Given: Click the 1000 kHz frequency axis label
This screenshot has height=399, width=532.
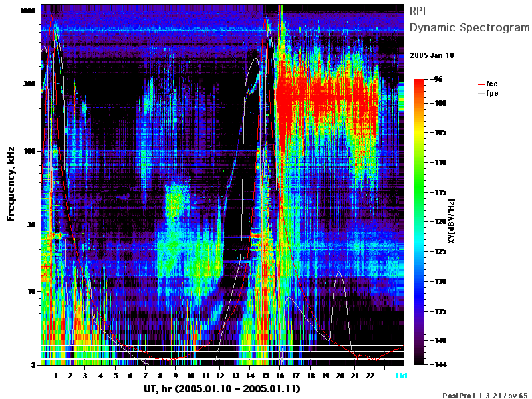Looking at the screenshot, I should [28, 11].
